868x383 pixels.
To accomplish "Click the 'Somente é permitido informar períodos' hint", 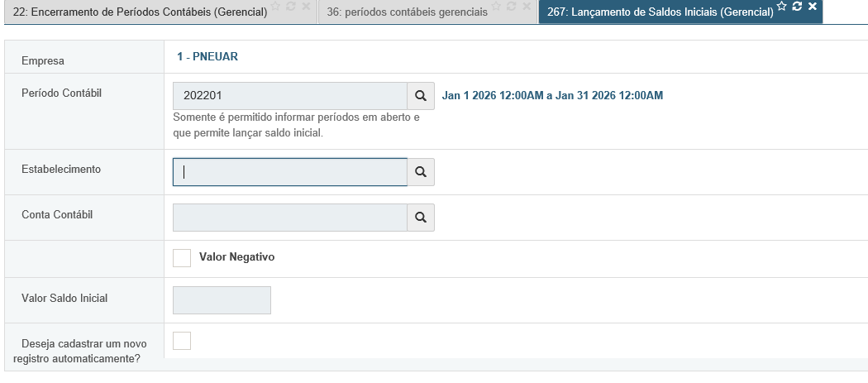I will click(296, 125).
